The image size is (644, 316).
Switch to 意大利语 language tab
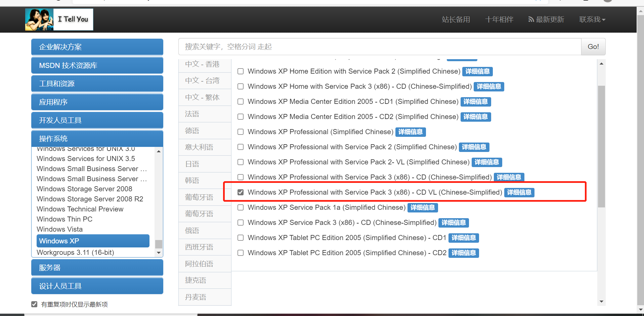click(205, 147)
